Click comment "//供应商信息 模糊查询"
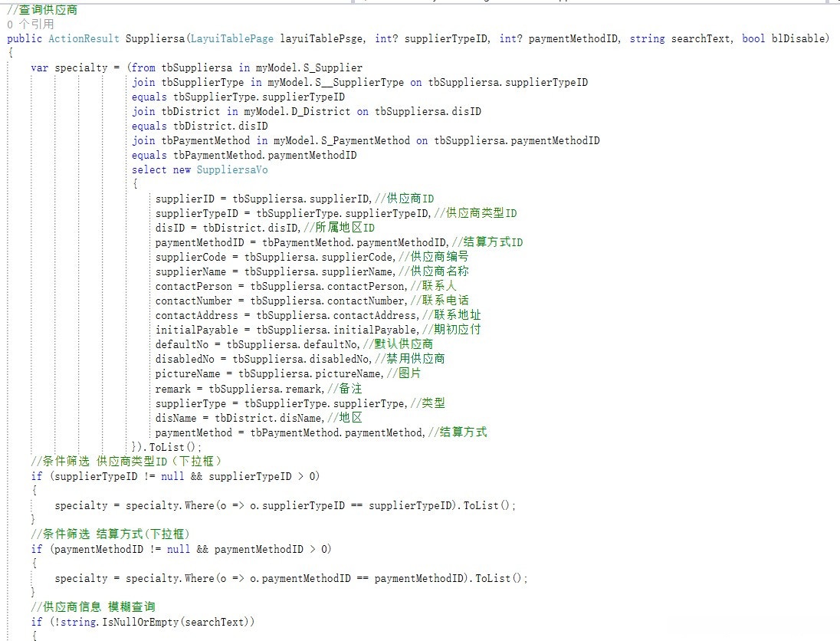 [x=94, y=607]
